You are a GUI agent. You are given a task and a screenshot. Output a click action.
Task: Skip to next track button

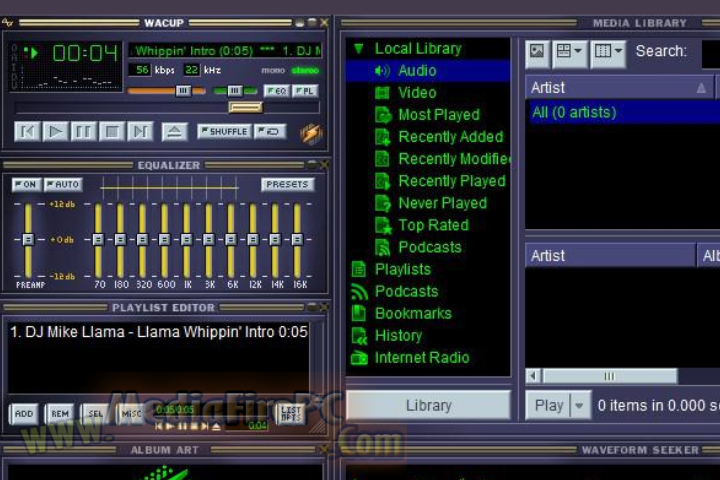140,132
